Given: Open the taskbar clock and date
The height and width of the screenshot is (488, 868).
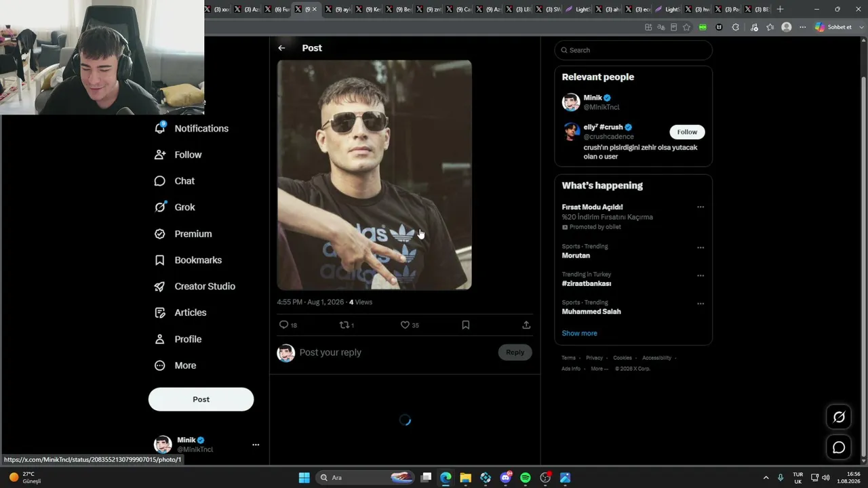Looking at the screenshot, I should click(848, 478).
